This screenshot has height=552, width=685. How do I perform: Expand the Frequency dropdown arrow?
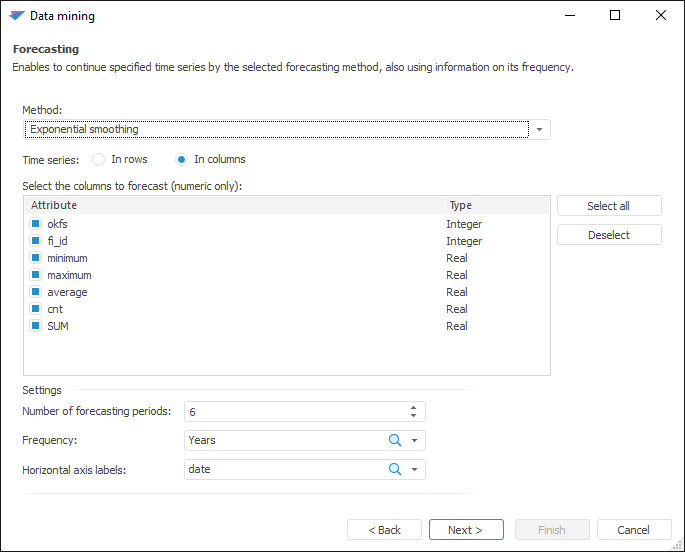[415, 440]
